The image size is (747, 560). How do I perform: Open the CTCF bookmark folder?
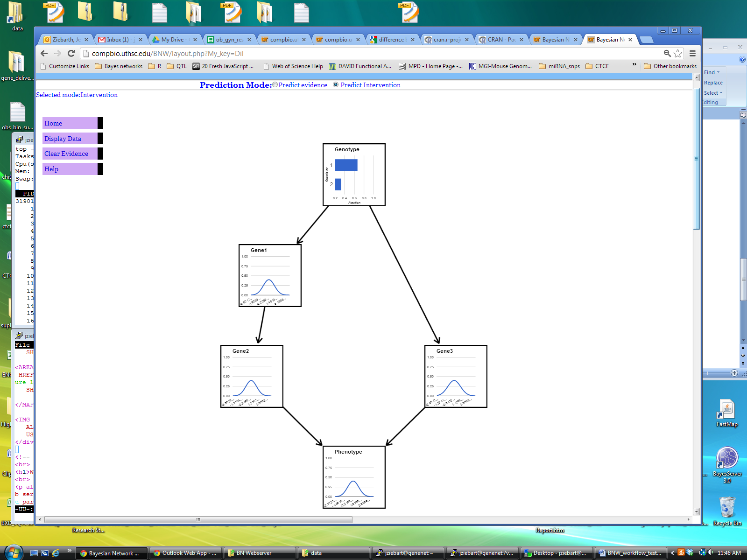coord(597,66)
